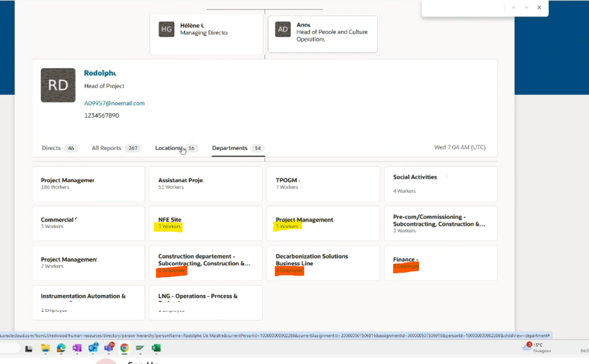589x364 pixels.
Task: Open OneNote from the taskbar
Action: pyautogui.click(x=77, y=348)
